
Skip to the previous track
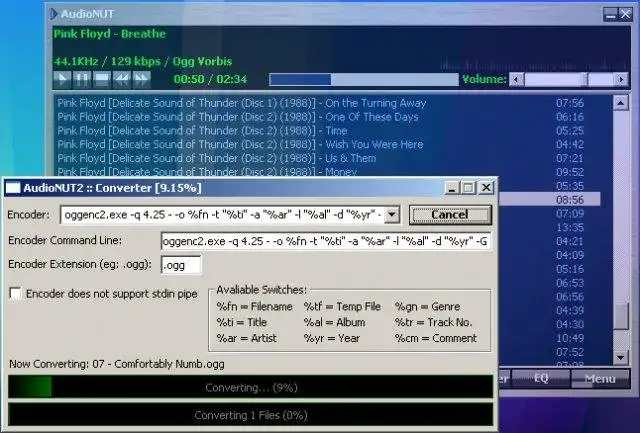click(122, 79)
